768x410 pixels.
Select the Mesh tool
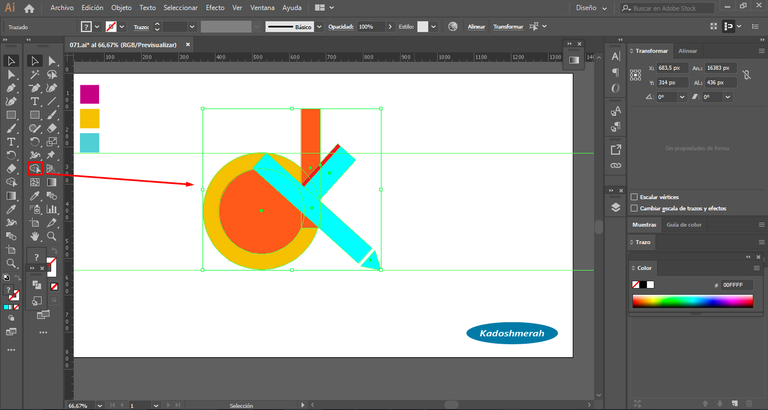[x=35, y=182]
